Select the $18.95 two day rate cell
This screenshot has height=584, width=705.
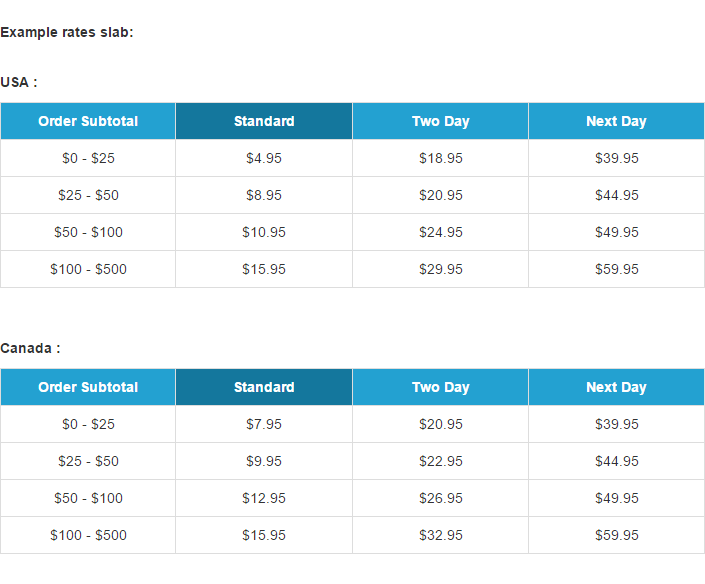pyautogui.click(x=441, y=158)
